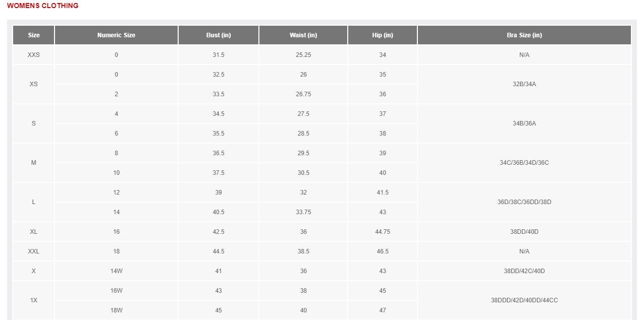Select the 32B/34A bra size cell
This screenshot has width=644, height=320.
524,84
